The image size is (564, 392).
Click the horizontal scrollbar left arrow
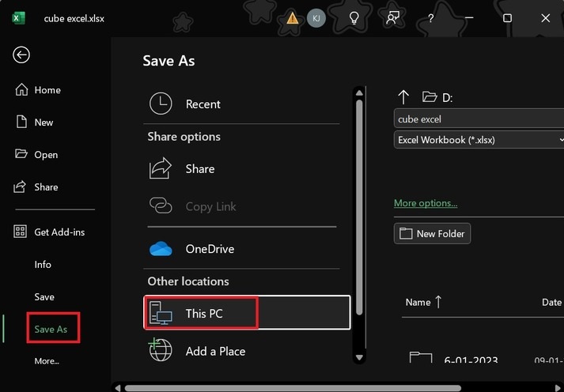pyautogui.click(x=118, y=388)
